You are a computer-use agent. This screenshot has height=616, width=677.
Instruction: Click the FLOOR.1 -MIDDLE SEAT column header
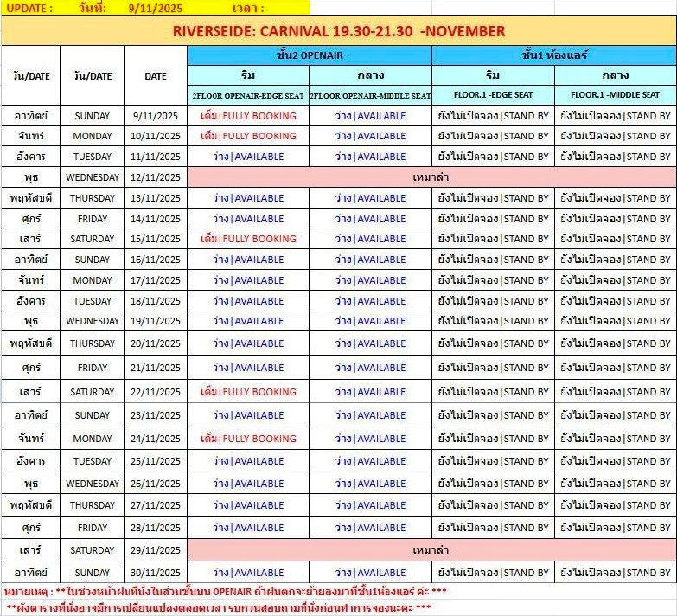pos(616,95)
